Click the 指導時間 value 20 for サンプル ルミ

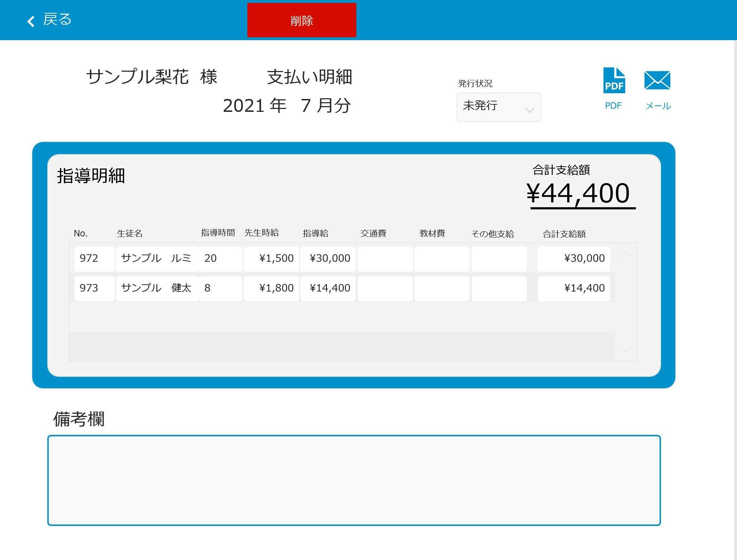pyautogui.click(x=220, y=258)
